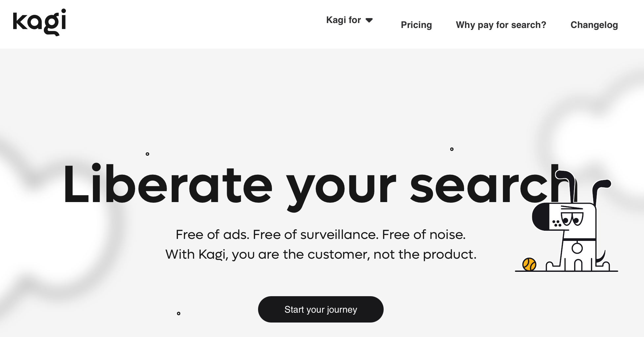The image size is (644, 337).
Task: Click the small circle left of the journey button
Action: click(x=179, y=313)
